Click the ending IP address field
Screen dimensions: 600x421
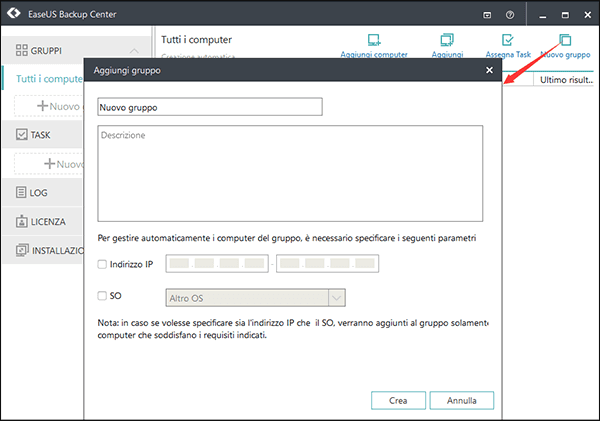(x=328, y=263)
